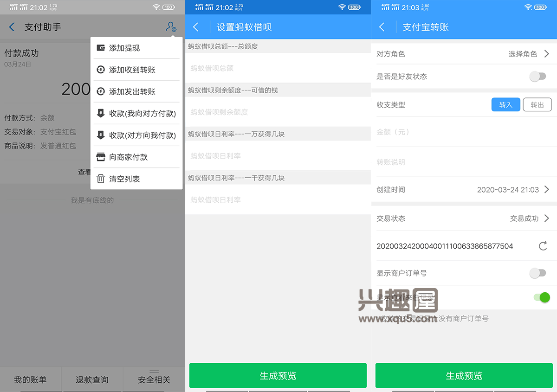This screenshot has width=557, height=392.
Task: Tap the 商品说明：发普通红包 row
Action: 40,146
